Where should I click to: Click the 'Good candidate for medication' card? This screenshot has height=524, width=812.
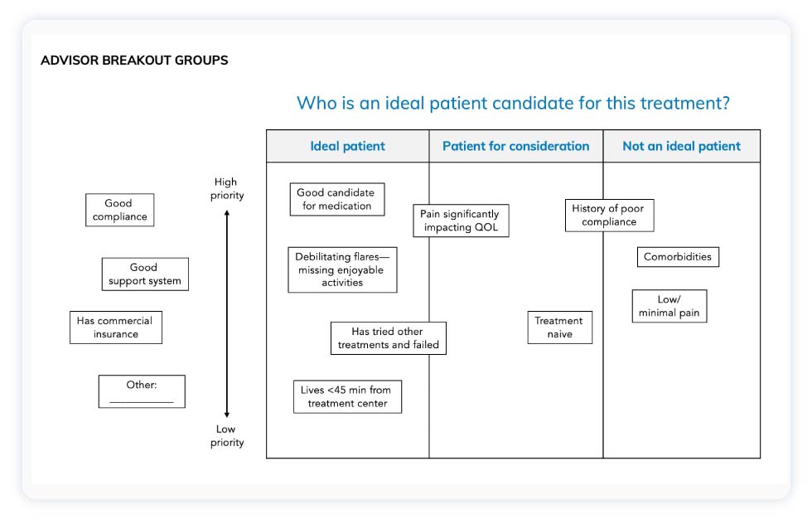pyautogui.click(x=336, y=199)
